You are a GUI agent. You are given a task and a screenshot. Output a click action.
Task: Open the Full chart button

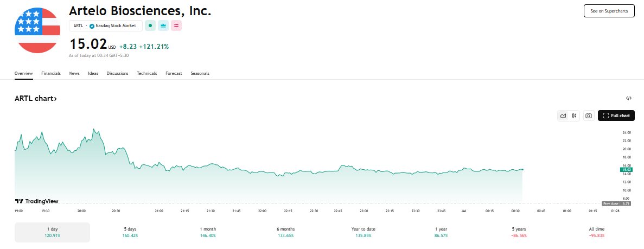[616, 116]
